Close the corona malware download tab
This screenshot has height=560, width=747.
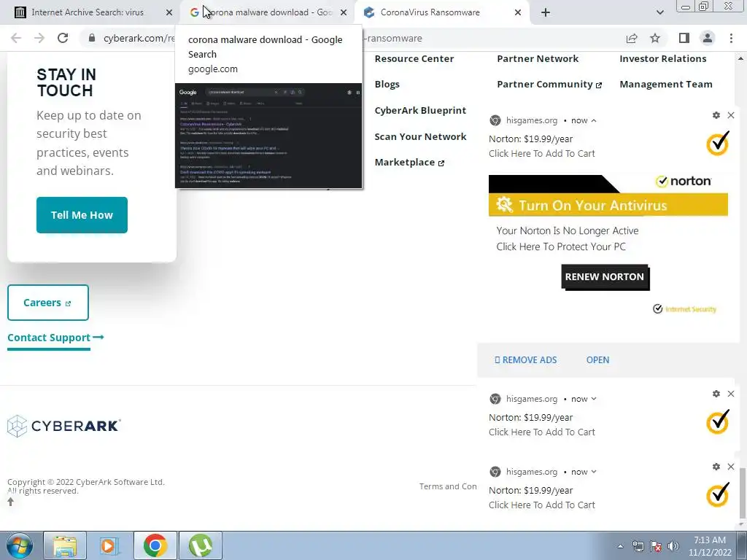pos(344,12)
